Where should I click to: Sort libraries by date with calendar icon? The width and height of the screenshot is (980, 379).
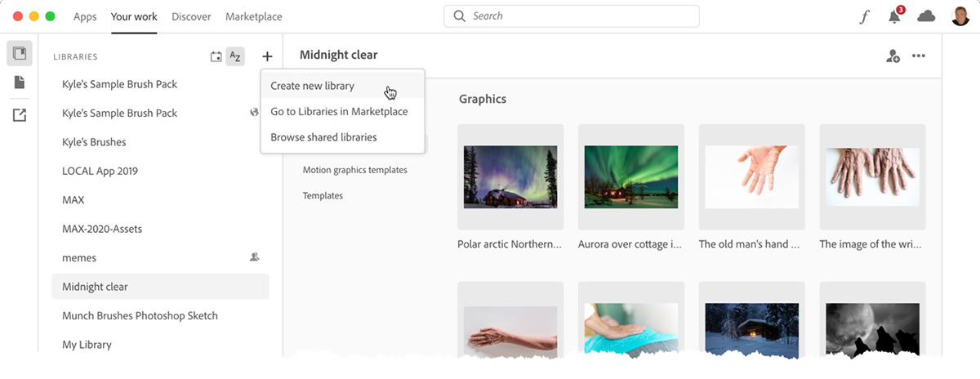pyautogui.click(x=216, y=56)
